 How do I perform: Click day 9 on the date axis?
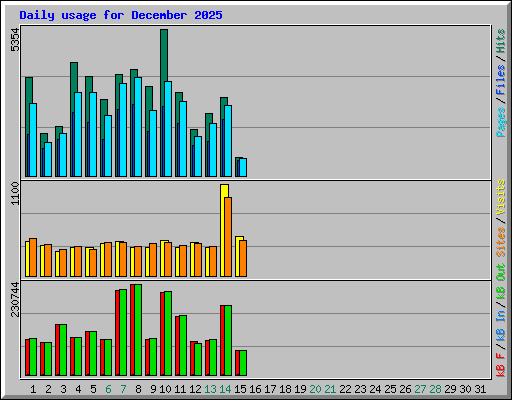[153, 389]
